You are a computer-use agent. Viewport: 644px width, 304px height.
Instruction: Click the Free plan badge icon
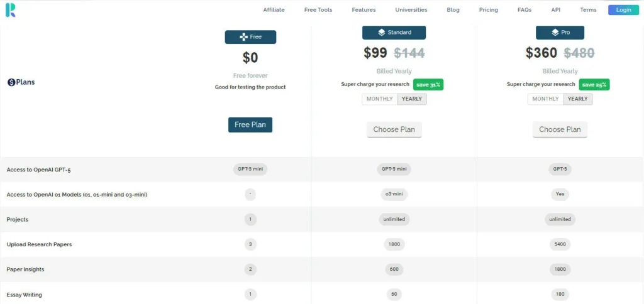243,37
